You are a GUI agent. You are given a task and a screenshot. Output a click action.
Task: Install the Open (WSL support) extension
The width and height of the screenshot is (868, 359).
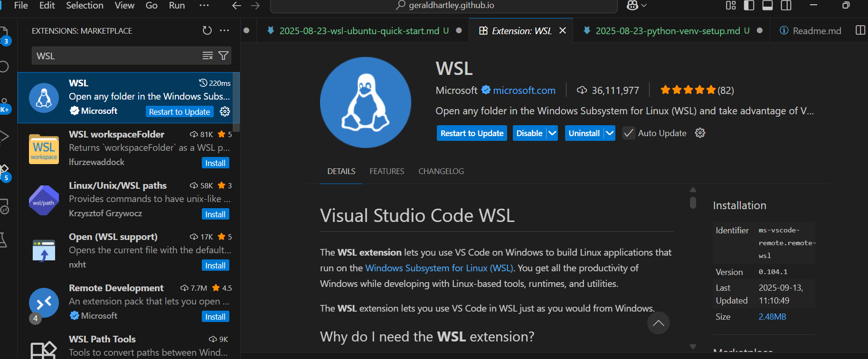tap(216, 266)
